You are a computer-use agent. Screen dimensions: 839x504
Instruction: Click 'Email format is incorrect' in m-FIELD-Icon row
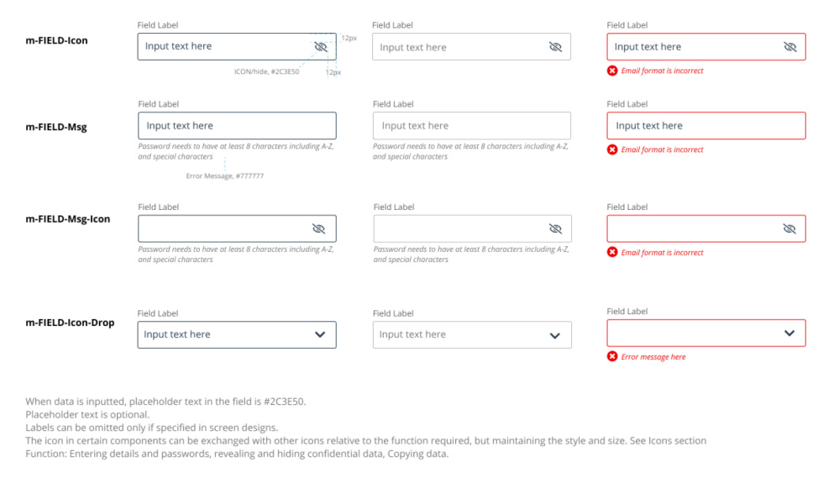tap(662, 71)
